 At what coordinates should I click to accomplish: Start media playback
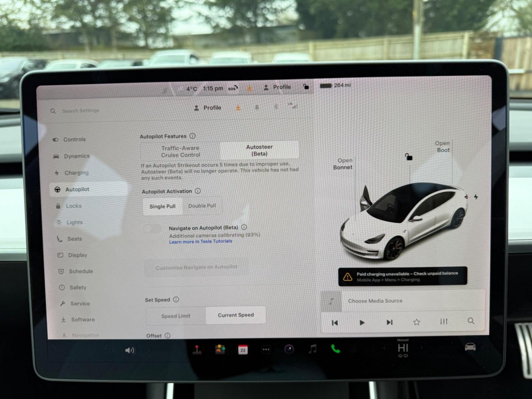362,322
